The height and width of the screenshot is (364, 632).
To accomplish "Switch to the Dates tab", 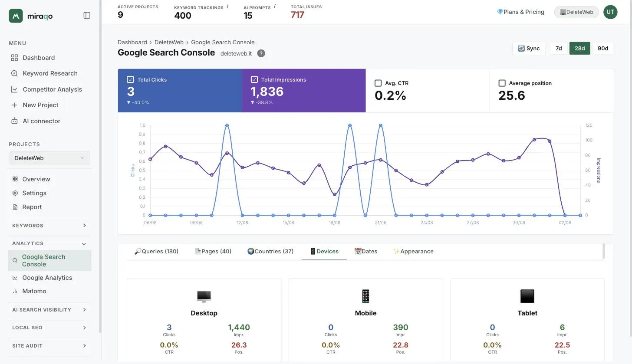I will point(365,251).
